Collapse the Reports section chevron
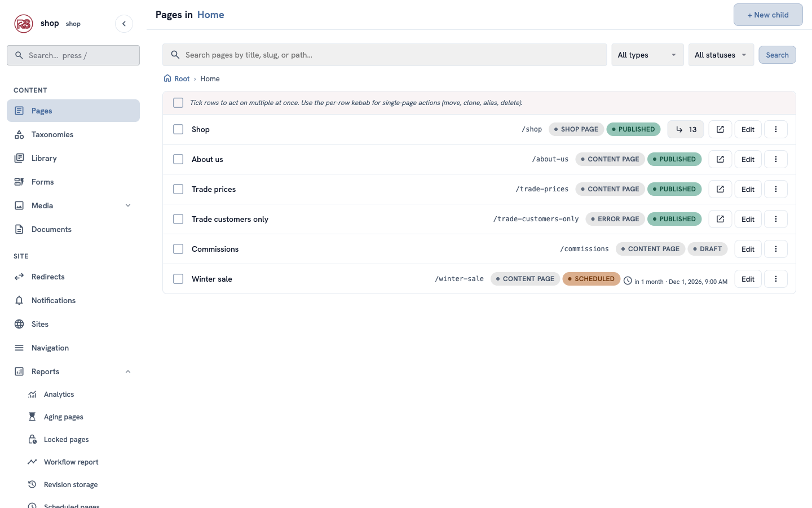Viewport: 812px width, 508px height. tap(128, 371)
